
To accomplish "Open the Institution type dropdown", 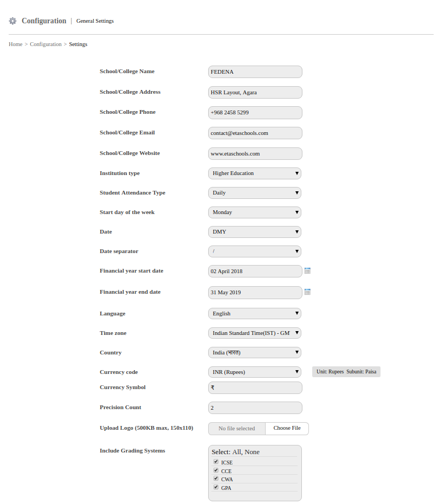I will (x=255, y=173).
